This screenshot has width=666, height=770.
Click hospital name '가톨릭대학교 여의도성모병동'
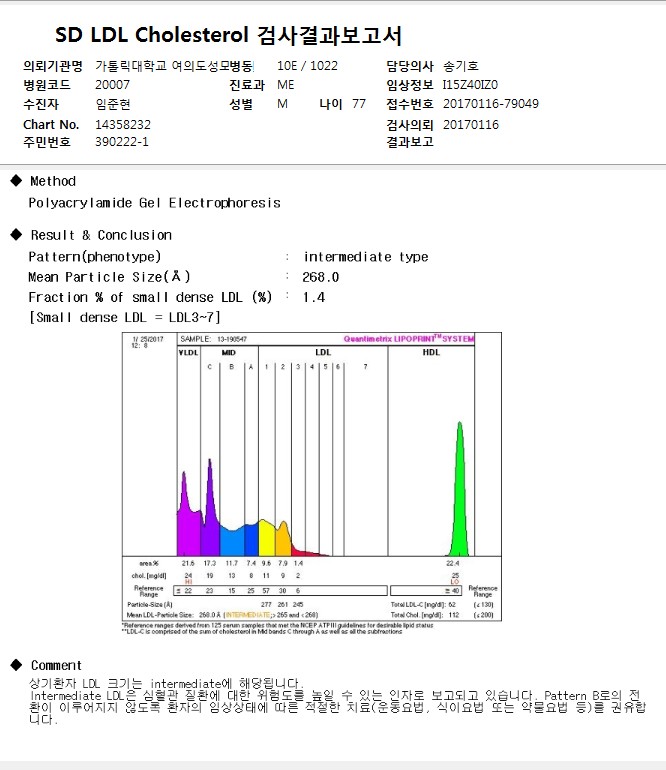click(174, 66)
